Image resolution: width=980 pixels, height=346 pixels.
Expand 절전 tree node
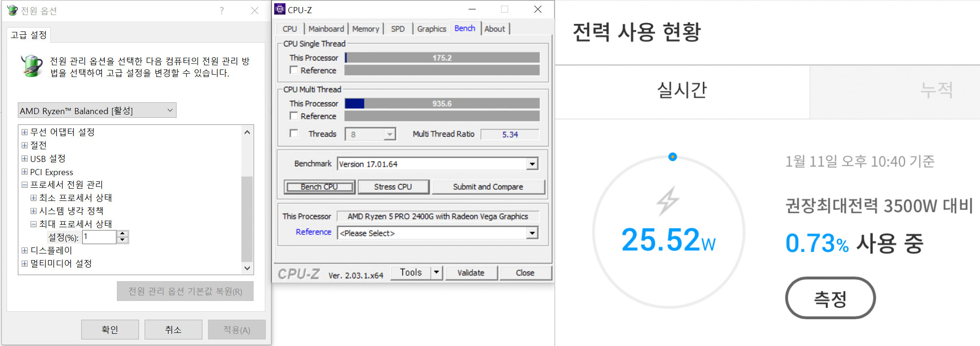coord(24,146)
